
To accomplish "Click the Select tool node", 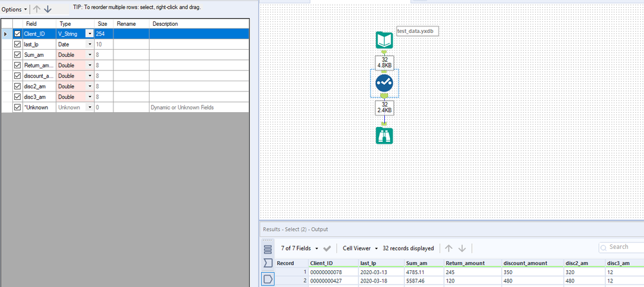I will [384, 83].
